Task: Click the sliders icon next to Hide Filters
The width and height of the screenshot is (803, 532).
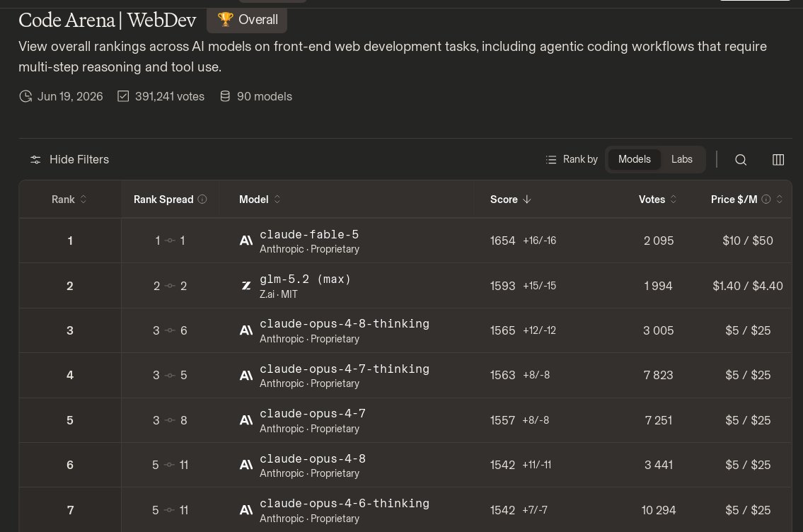Action: coord(35,160)
